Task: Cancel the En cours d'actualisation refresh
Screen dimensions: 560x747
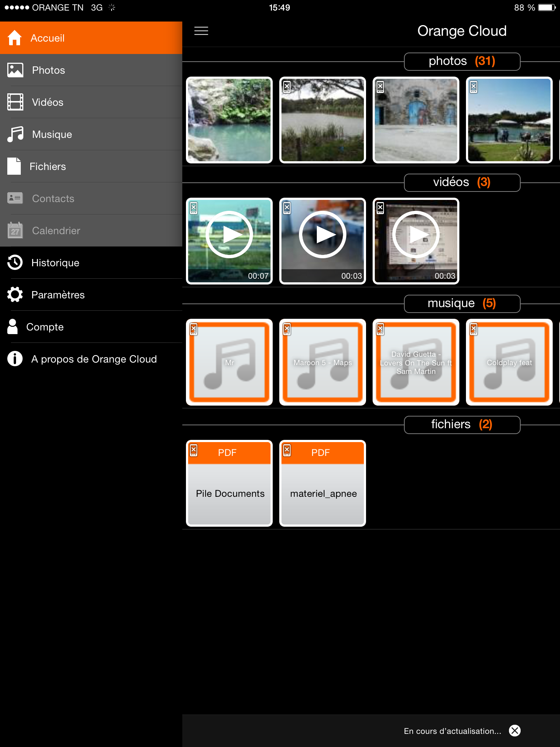Action: click(x=515, y=731)
